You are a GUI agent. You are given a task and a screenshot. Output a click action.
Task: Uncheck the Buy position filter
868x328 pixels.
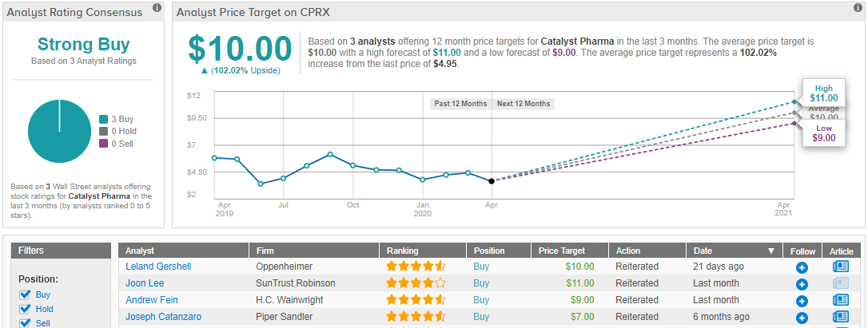point(25,294)
